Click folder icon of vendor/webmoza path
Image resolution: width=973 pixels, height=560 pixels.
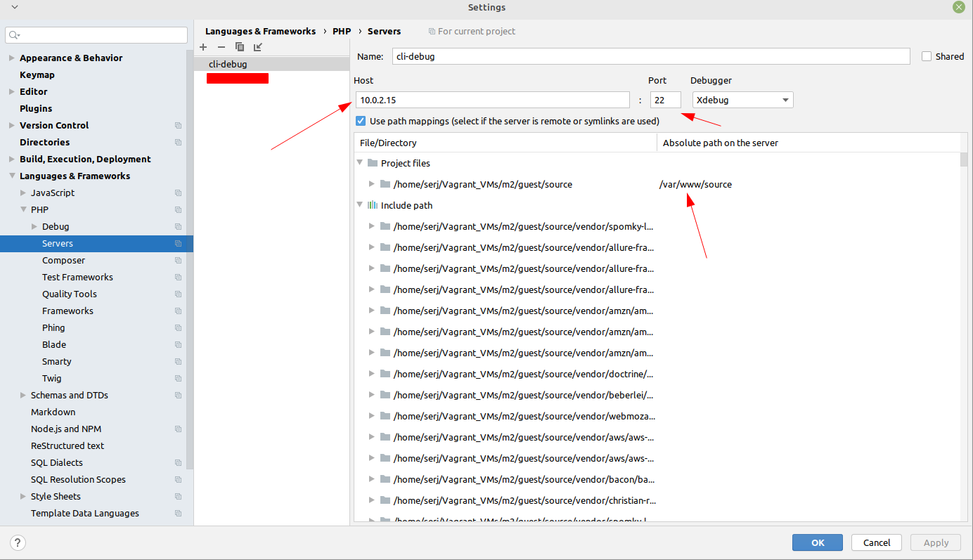tap(385, 416)
